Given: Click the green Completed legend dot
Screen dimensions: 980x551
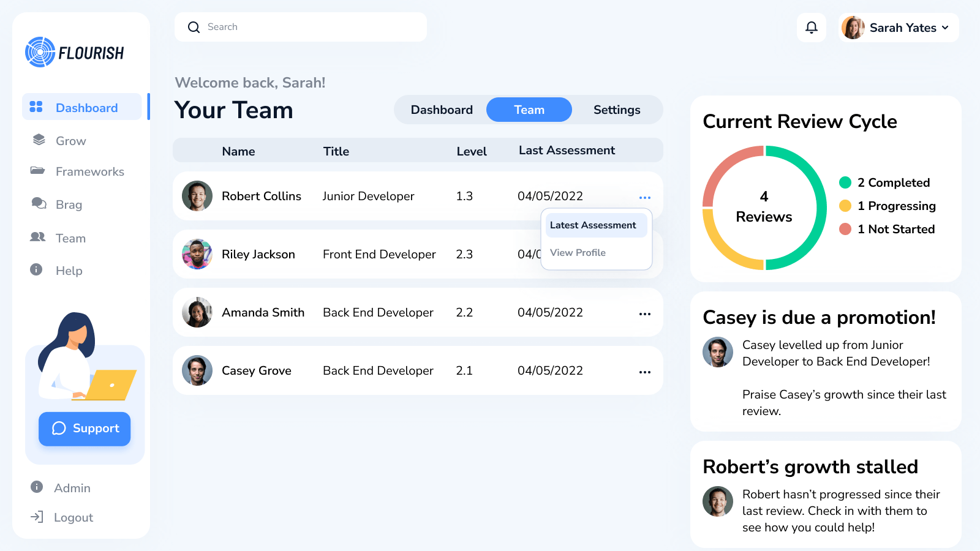Looking at the screenshot, I should (845, 182).
